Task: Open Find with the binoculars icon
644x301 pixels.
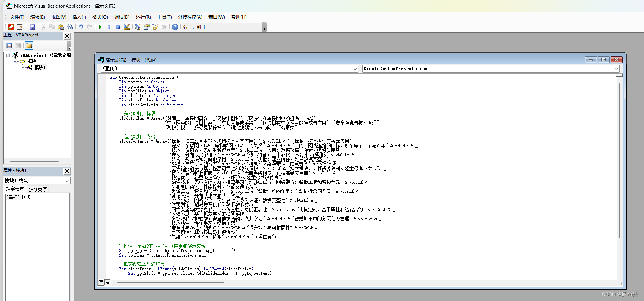Action: click(69, 27)
